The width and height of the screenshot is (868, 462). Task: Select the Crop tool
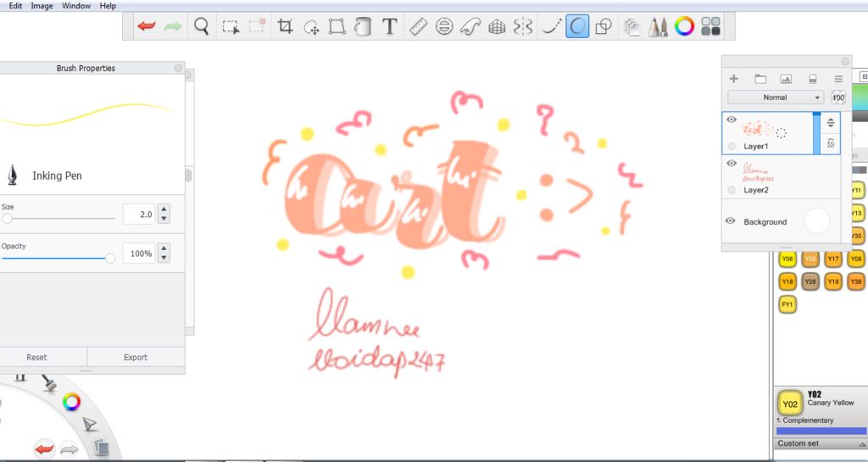(x=285, y=26)
